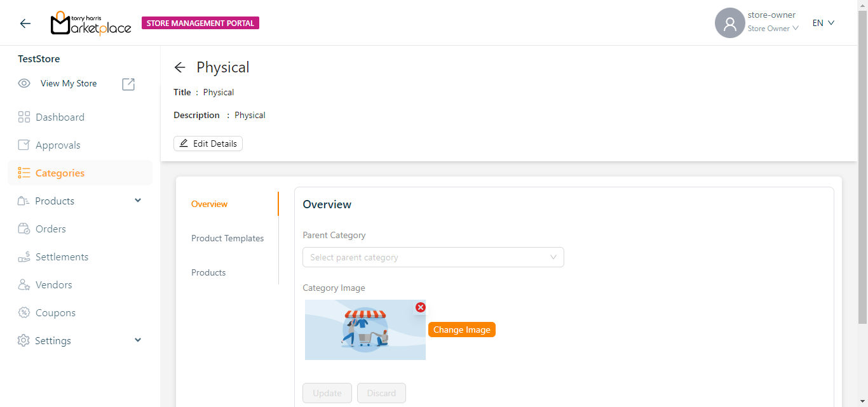Switch to the Products tab in category panel
This screenshot has width=868, height=407.
coord(208,272)
